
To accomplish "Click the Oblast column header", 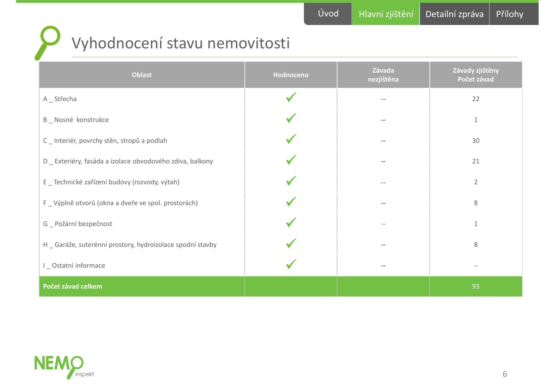I will tap(142, 75).
